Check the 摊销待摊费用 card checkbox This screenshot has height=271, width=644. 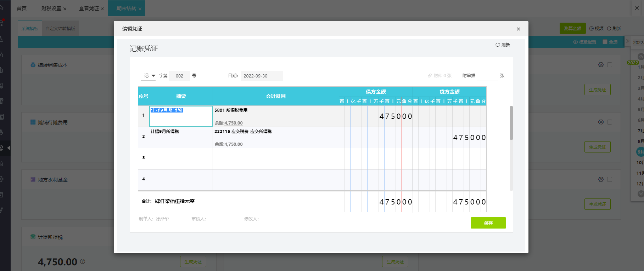[610, 122]
